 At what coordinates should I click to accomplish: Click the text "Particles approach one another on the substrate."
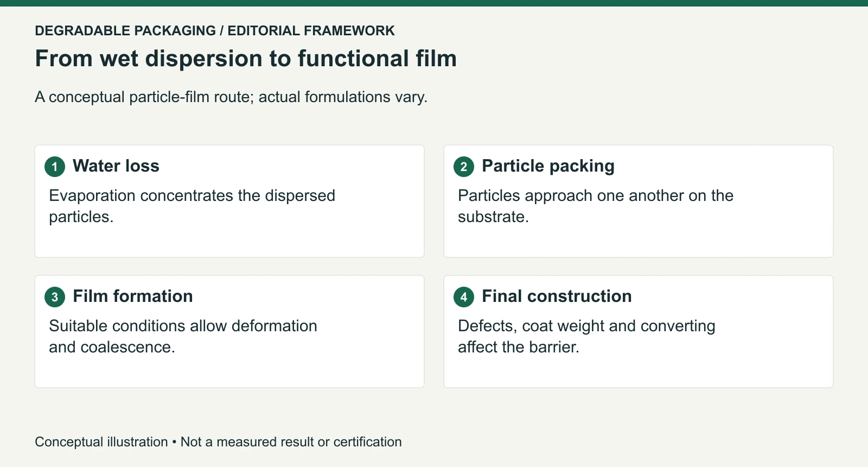(596, 206)
